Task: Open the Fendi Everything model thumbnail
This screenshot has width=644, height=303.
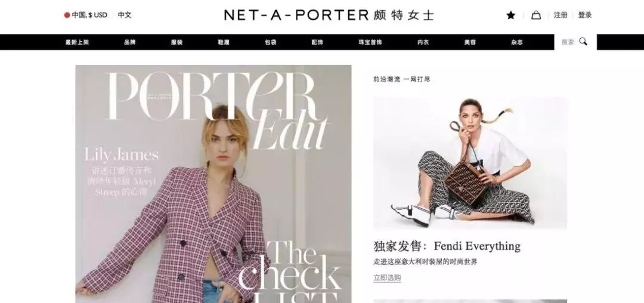Action: click(470, 163)
